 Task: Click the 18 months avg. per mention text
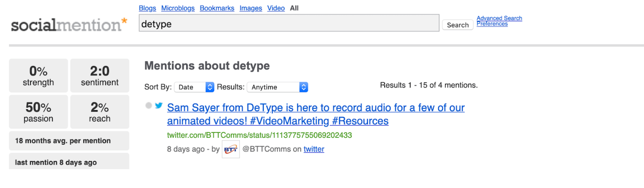[x=63, y=141]
